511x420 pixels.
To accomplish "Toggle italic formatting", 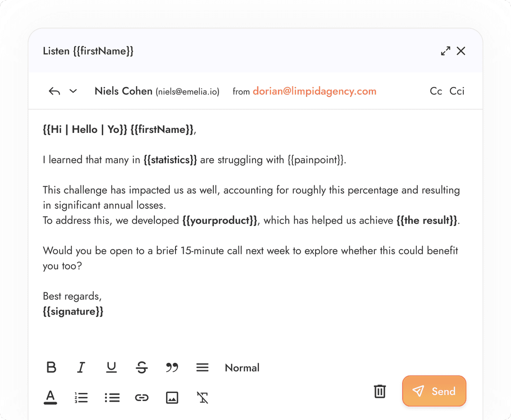I will 81,367.
